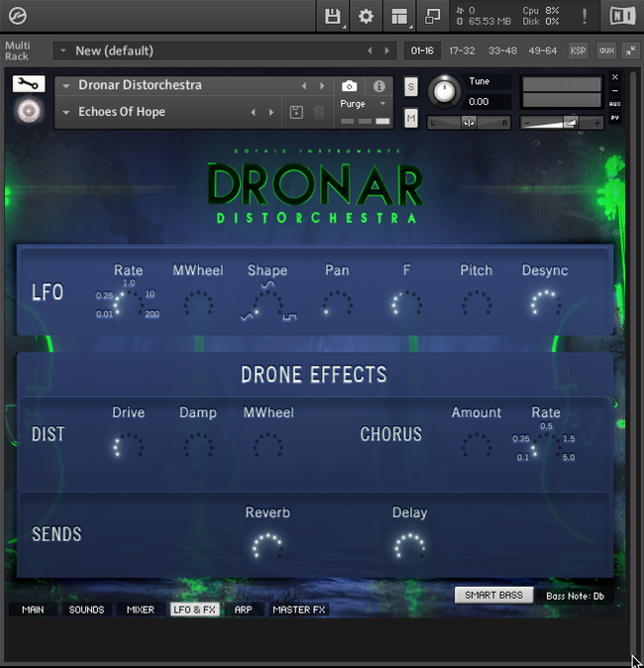
Task: Toggle the KSP button
Action: (x=578, y=51)
